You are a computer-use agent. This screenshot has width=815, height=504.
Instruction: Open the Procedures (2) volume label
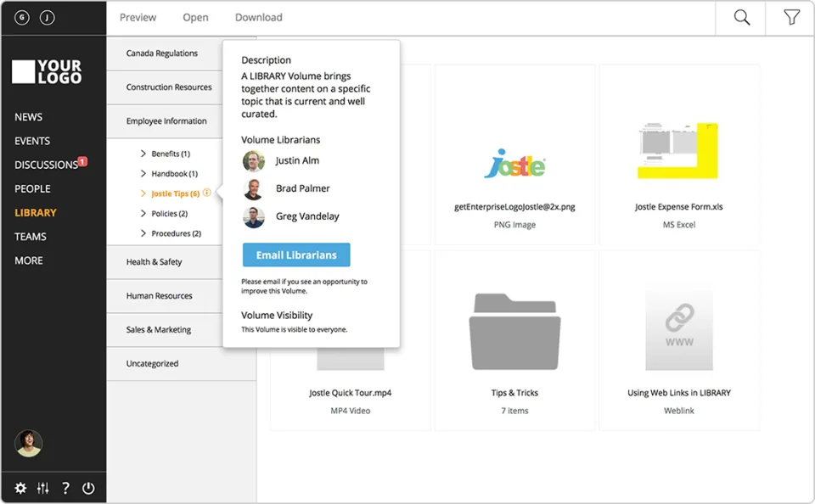177,234
